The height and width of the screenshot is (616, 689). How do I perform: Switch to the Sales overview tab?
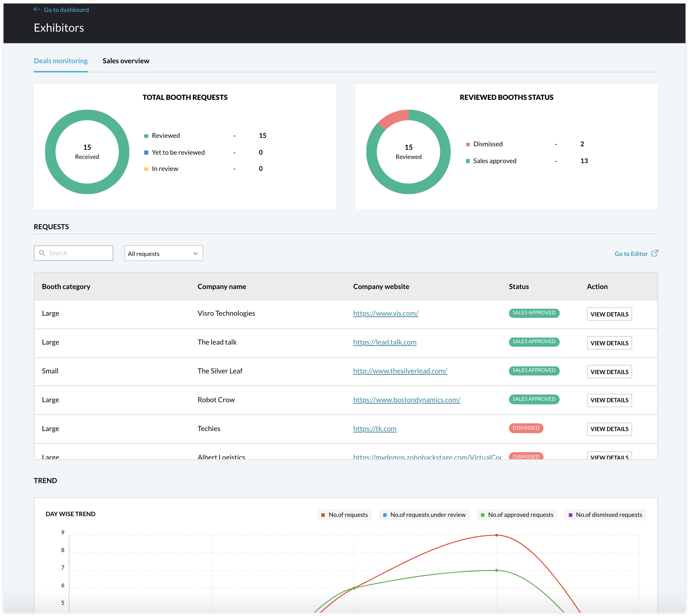tap(125, 60)
